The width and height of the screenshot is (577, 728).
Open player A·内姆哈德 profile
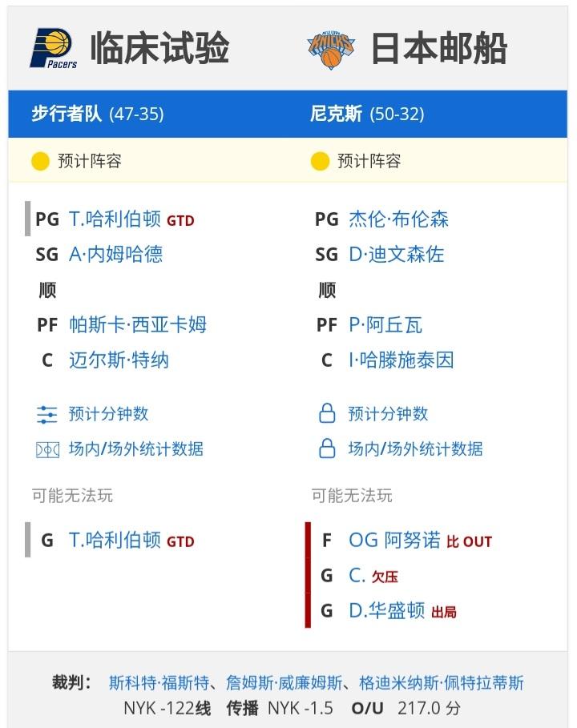tap(115, 254)
